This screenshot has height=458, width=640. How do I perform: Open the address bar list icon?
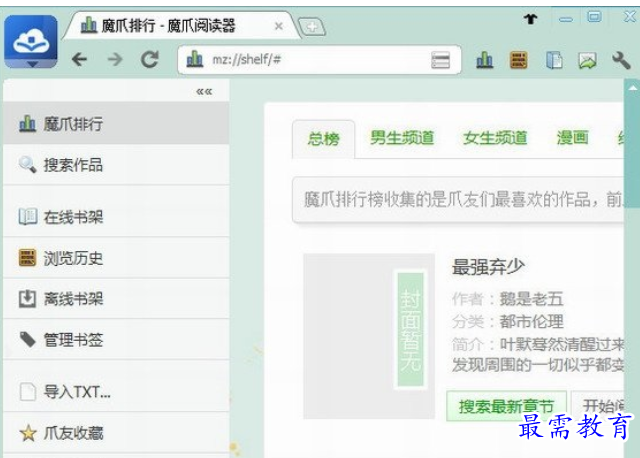[440, 60]
